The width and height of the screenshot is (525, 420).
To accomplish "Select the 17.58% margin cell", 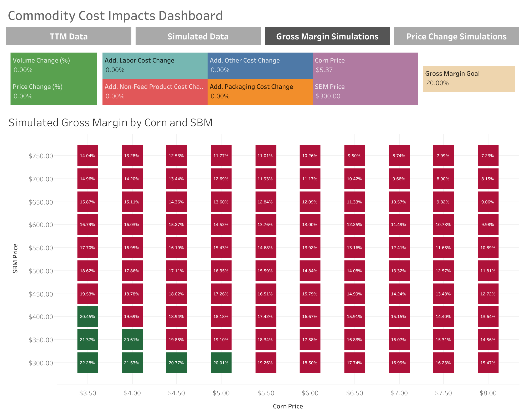I will [310, 340].
